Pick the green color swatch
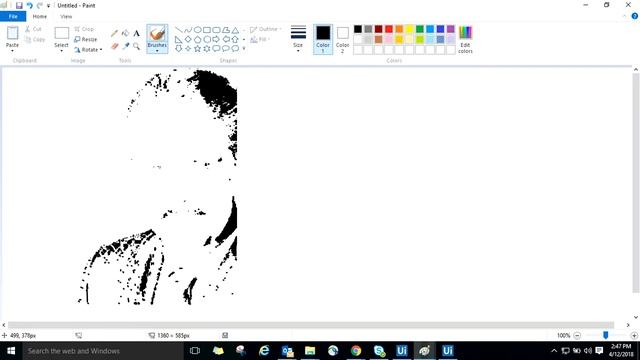Viewport: 640px width, 360px height. tap(420, 29)
